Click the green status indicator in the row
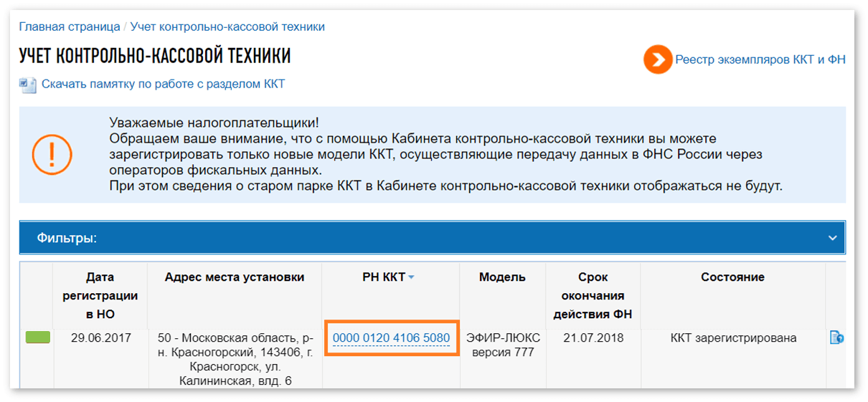This screenshot has width=868, height=402. point(38,338)
